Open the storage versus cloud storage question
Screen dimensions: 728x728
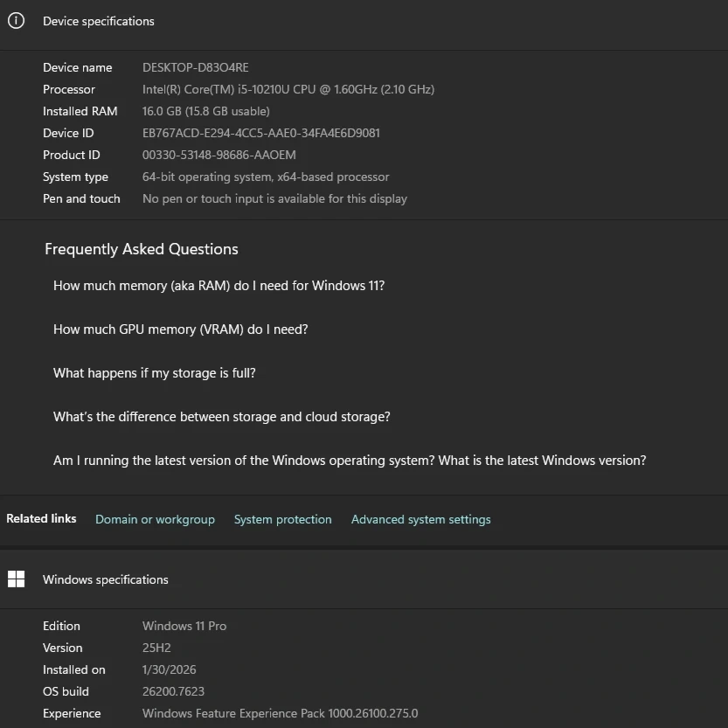tap(221, 417)
